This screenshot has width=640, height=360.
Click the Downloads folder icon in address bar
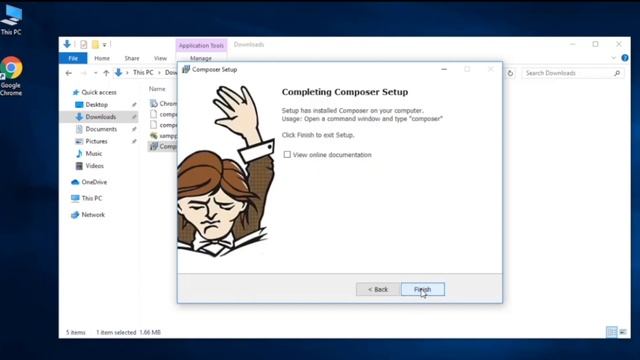118,73
